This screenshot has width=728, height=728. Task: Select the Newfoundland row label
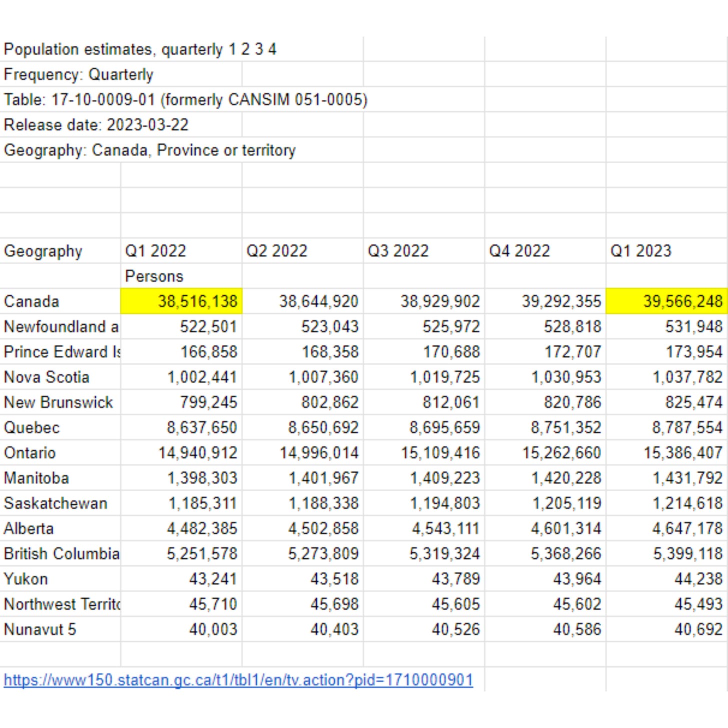61,326
